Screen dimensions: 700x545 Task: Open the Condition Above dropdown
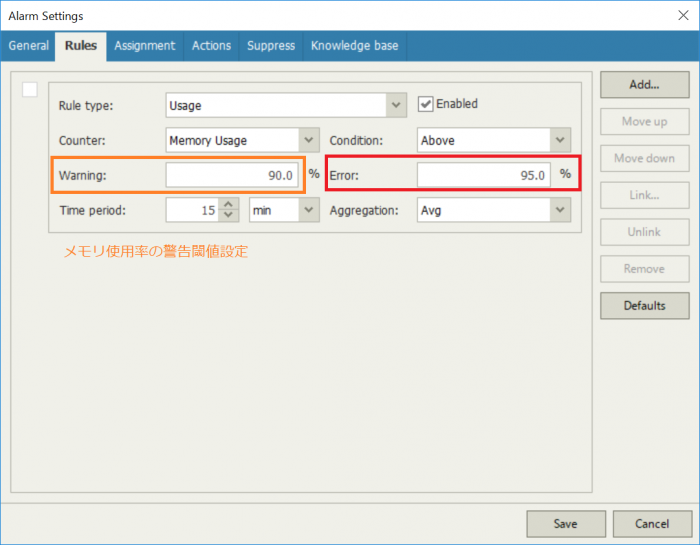point(560,140)
